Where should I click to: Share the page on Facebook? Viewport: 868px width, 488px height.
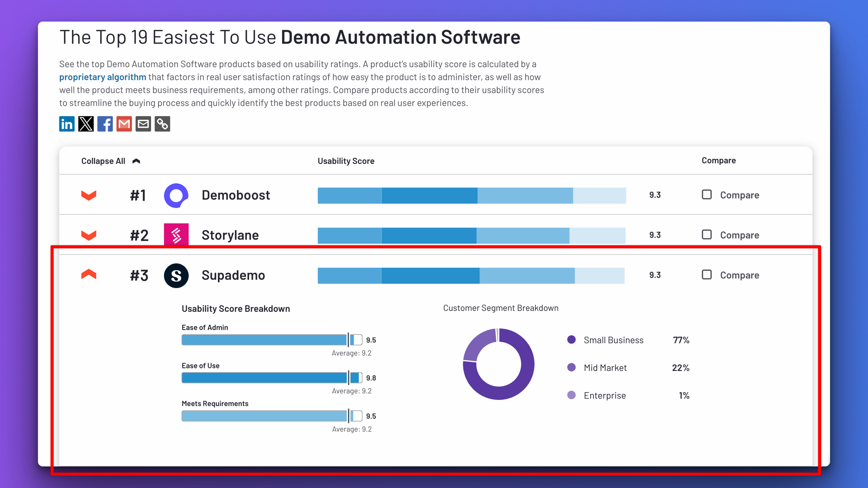pos(105,124)
